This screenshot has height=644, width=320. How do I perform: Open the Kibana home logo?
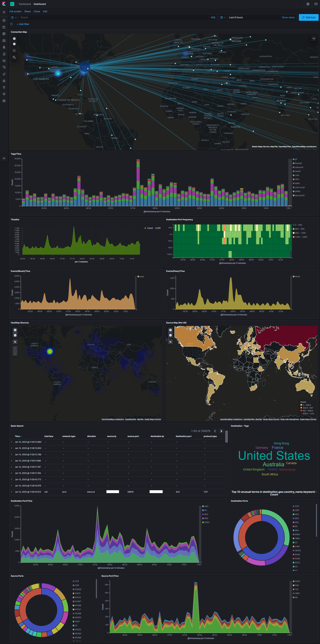pos(4,4)
